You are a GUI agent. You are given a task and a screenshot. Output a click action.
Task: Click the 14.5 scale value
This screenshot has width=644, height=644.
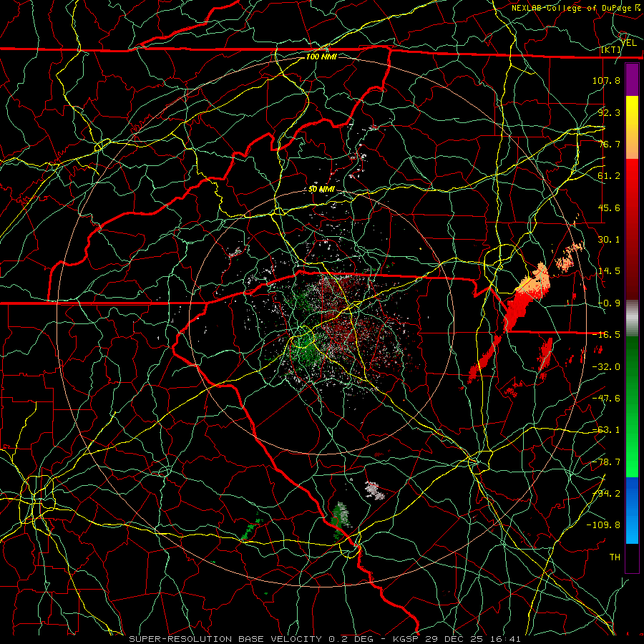[609, 271]
